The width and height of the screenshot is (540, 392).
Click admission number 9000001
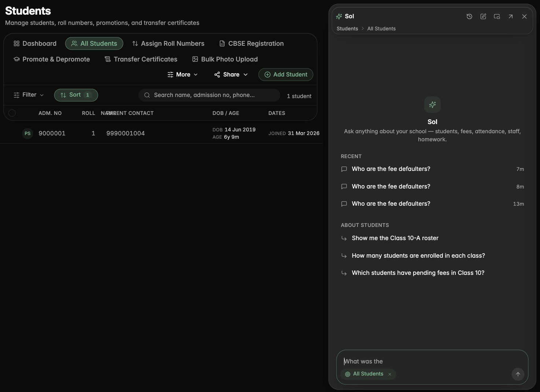click(x=52, y=134)
